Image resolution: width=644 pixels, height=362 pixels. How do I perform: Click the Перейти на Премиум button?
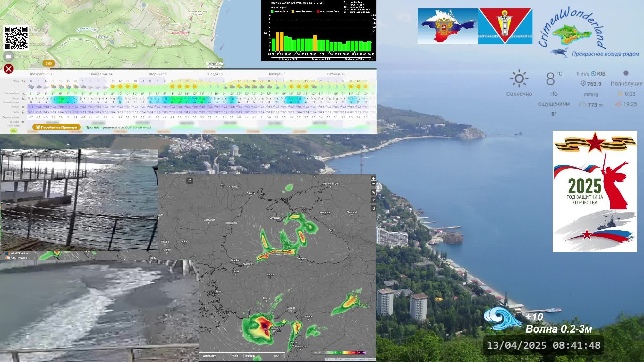pos(57,127)
